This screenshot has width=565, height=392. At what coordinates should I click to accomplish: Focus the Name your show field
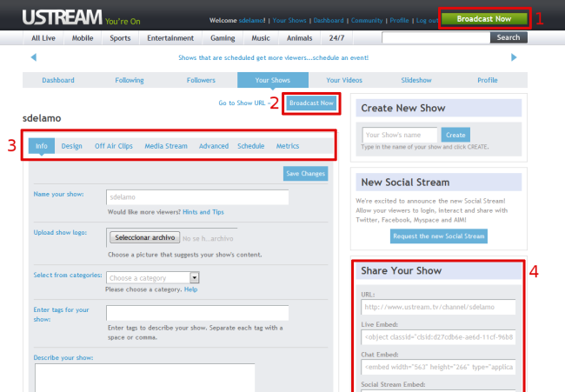pyautogui.click(x=197, y=197)
